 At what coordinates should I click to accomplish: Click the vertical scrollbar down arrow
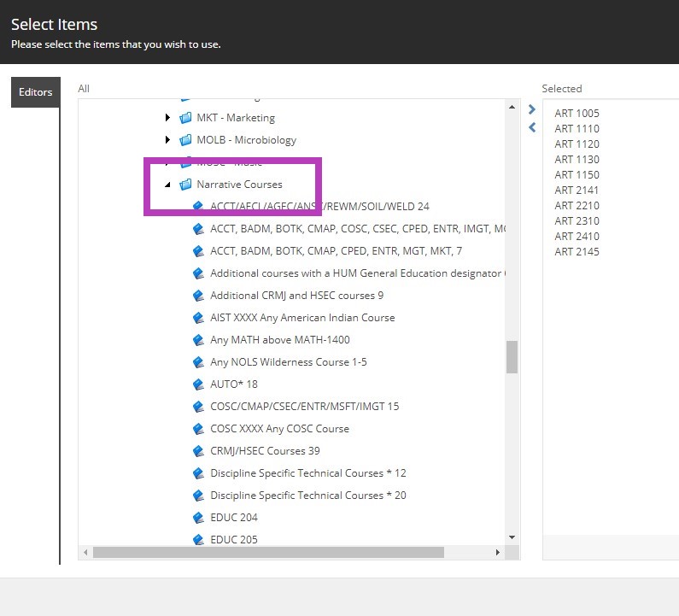(512, 537)
